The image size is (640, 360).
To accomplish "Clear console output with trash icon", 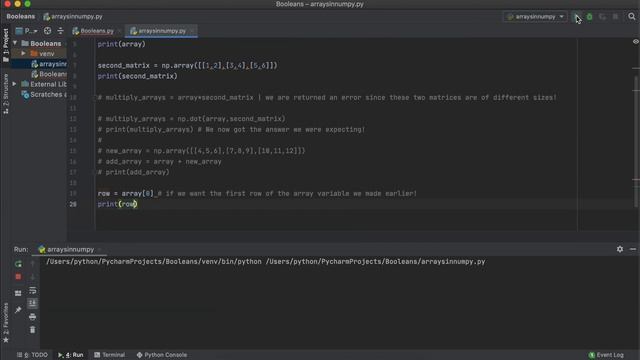I will (x=33, y=329).
